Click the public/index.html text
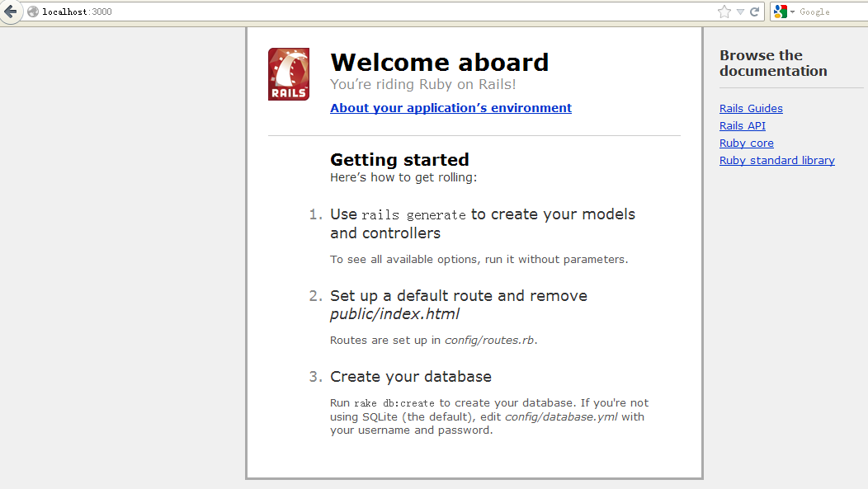Viewport: 868px width, 489px height. click(x=394, y=314)
